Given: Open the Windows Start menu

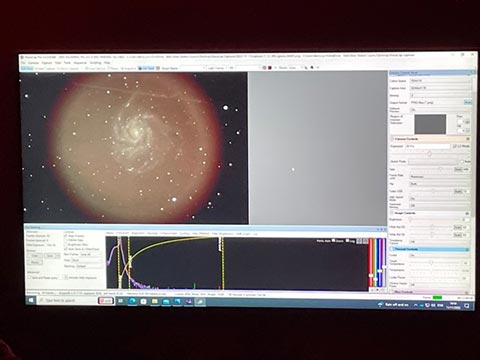Looking at the screenshot, I should coord(31,300).
